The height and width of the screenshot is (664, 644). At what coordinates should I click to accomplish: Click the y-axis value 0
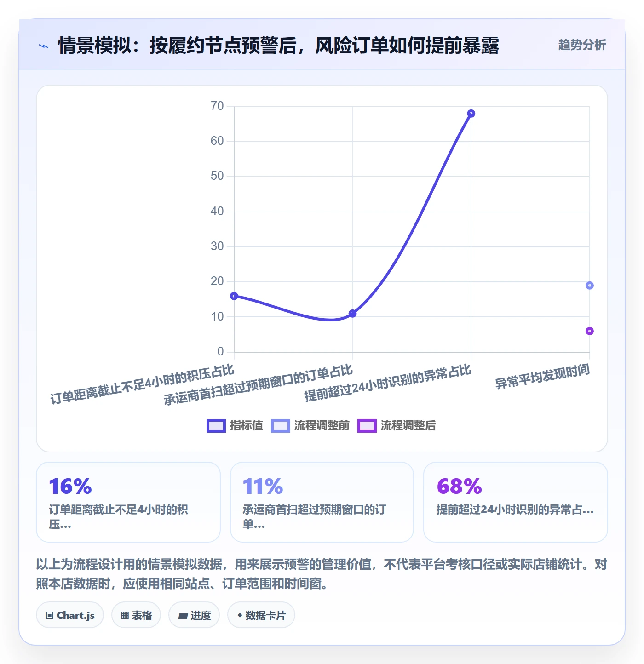coord(220,352)
